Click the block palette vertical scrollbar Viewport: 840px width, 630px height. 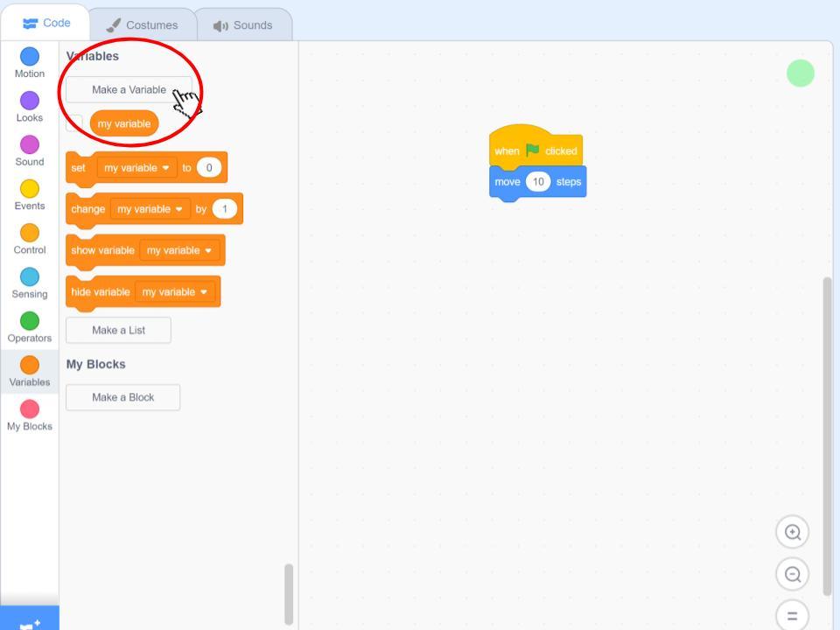pyautogui.click(x=289, y=594)
